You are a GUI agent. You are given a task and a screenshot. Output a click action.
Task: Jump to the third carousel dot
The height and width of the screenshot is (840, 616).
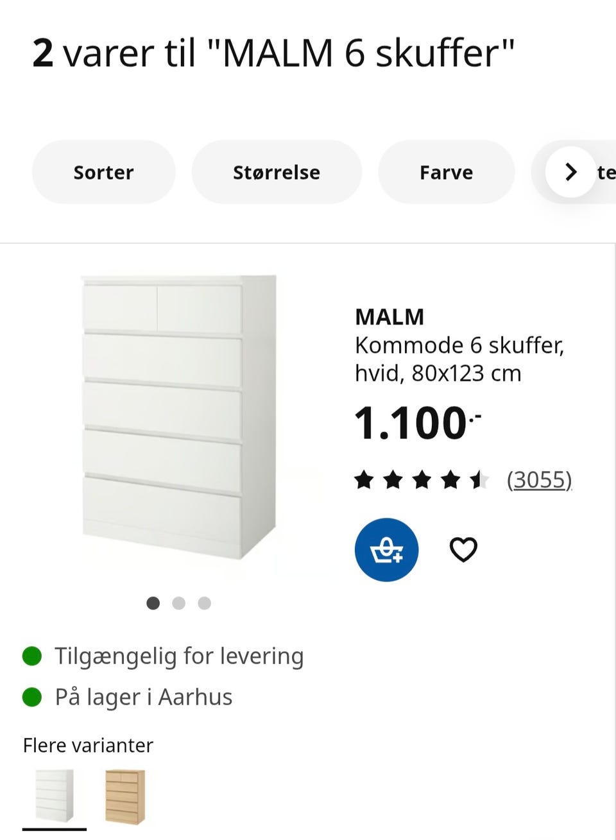[204, 603]
